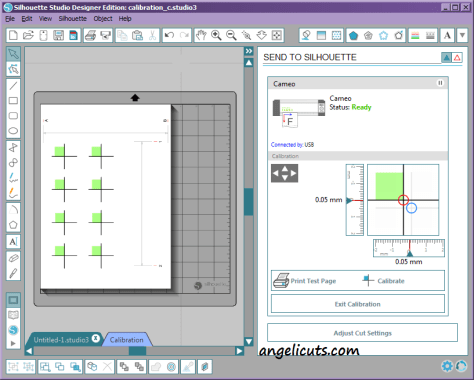The image size is (474, 380).
Task: Open the Silhouette menu
Action: click(x=73, y=19)
